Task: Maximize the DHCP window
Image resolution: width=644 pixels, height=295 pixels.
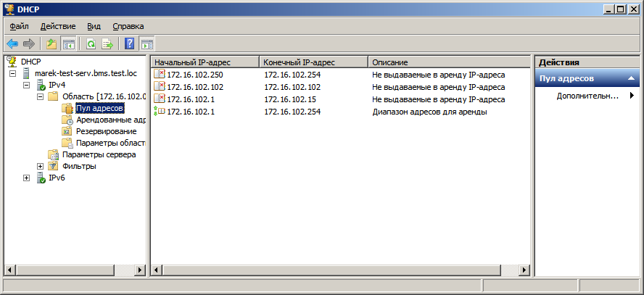Action: tap(621, 9)
